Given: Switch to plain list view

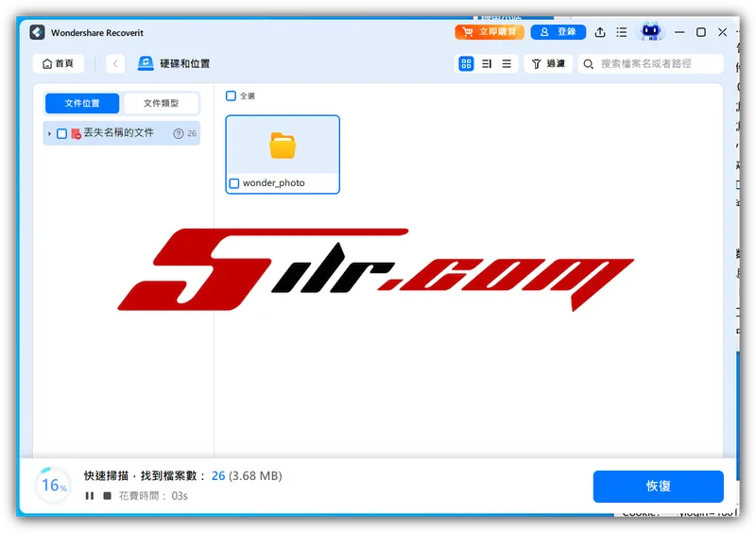Looking at the screenshot, I should pos(507,63).
